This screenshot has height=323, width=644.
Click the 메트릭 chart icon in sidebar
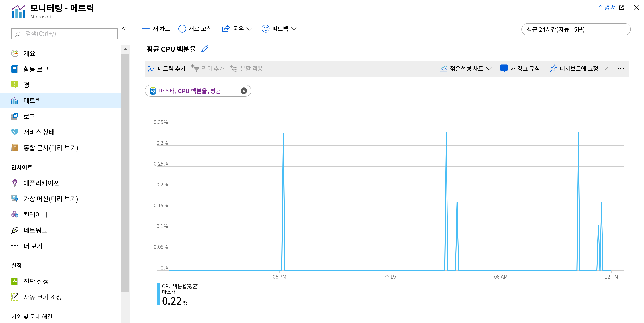click(x=15, y=100)
